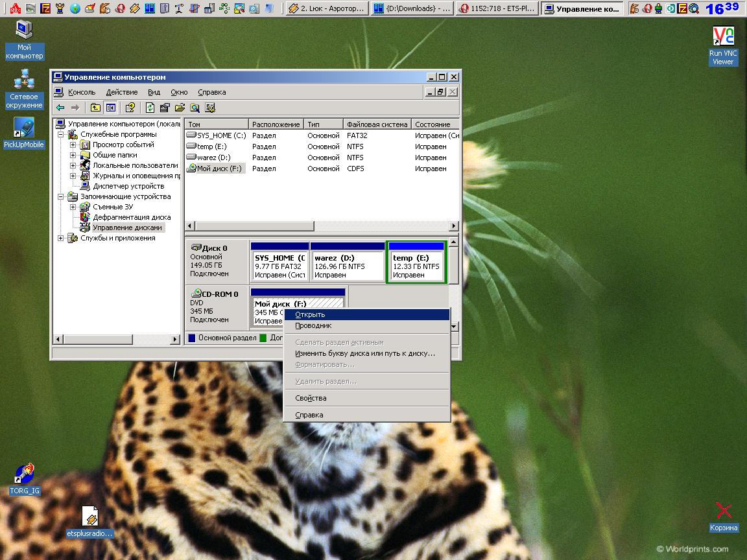Click the magnifier search toolbar icon

[x=195, y=108]
